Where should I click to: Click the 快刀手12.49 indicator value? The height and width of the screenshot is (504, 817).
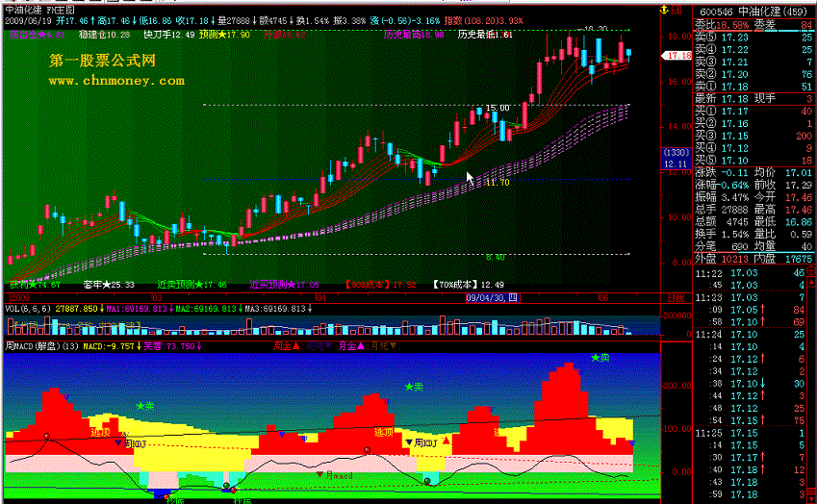coord(168,35)
